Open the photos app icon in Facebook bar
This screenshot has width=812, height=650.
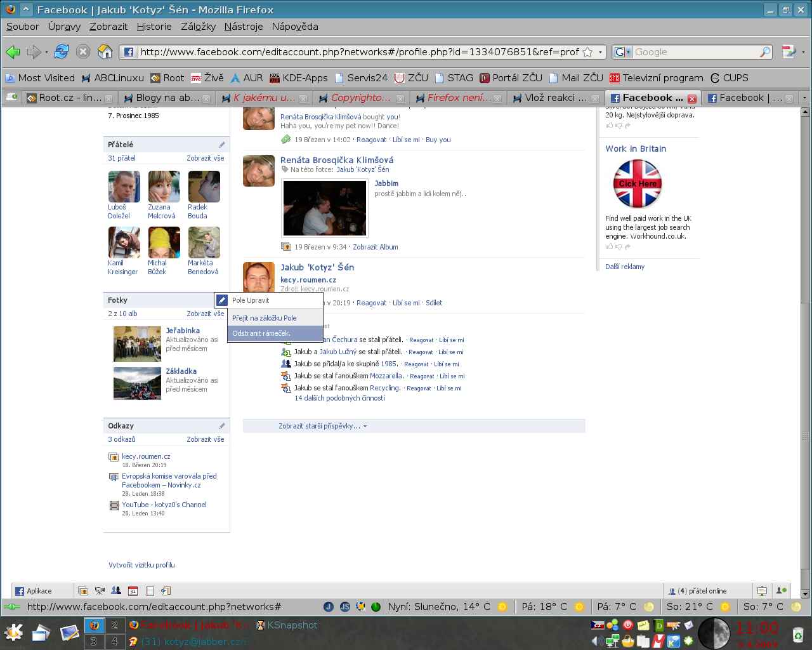click(83, 591)
